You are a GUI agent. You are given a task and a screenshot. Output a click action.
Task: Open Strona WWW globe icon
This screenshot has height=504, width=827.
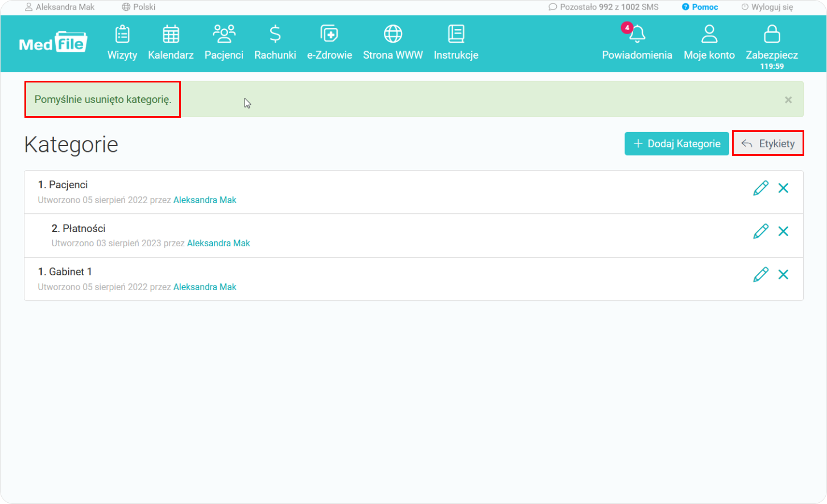(393, 34)
